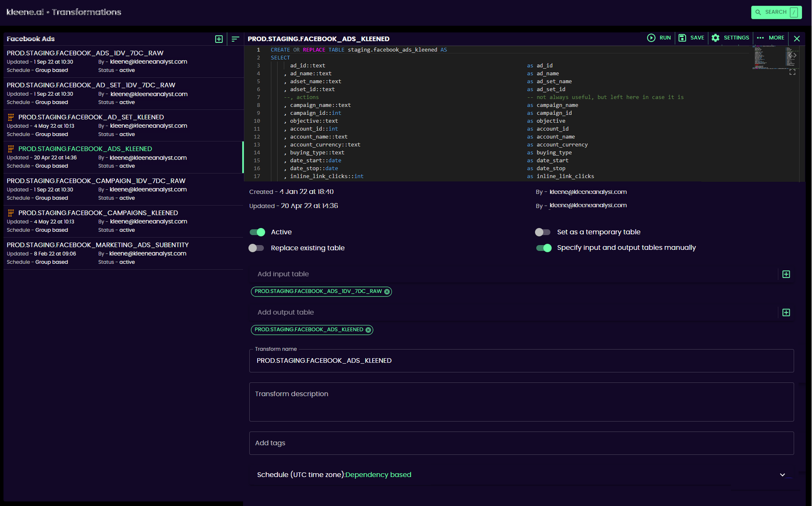Click the plus icon beside Add output table
Viewport: 812px width, 506px height.
click(786, 312)
